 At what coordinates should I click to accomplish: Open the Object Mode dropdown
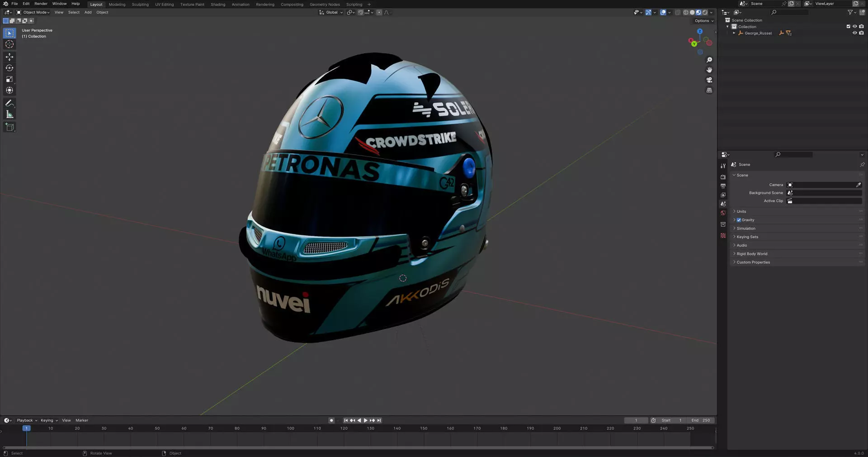(33, 12)
